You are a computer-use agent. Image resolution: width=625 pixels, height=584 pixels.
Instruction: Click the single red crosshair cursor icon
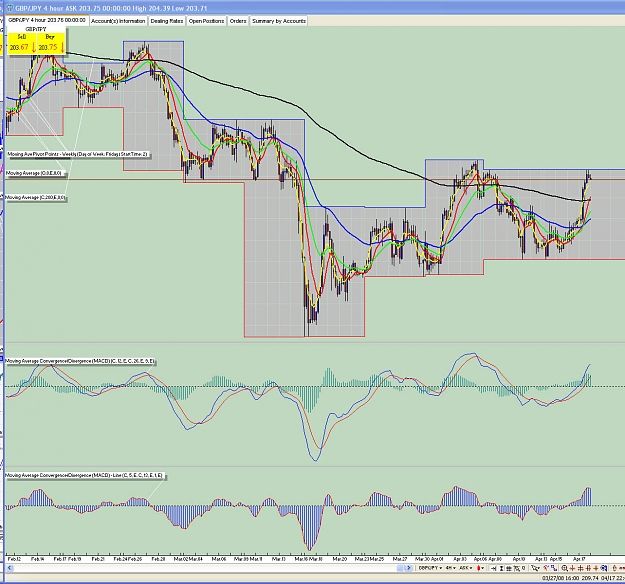(572, 568)
